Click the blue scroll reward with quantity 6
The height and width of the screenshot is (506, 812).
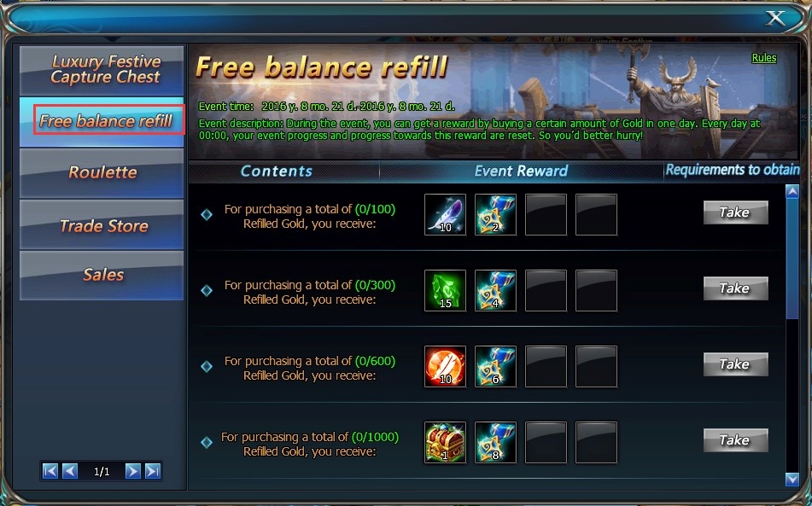coord(495,367)
